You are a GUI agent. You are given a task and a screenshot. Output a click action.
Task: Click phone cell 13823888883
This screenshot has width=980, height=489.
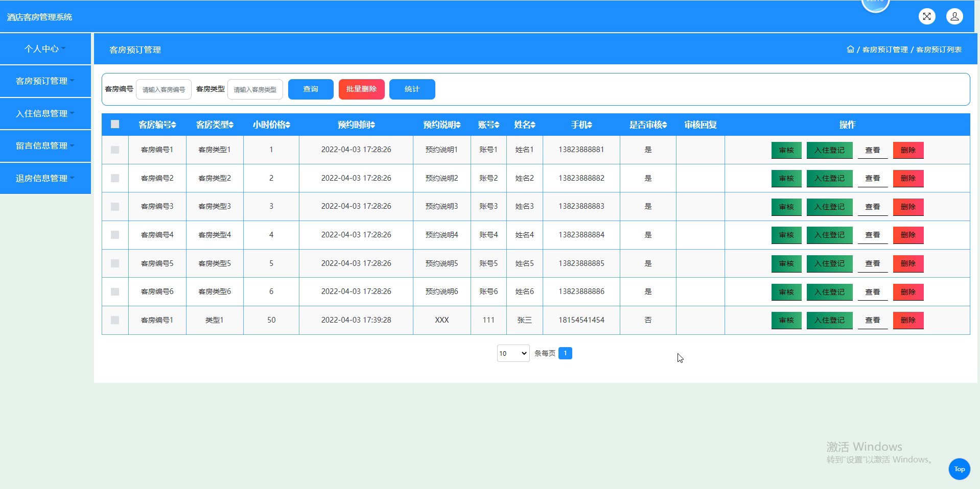pyautogui.click(x=581, y=206)
